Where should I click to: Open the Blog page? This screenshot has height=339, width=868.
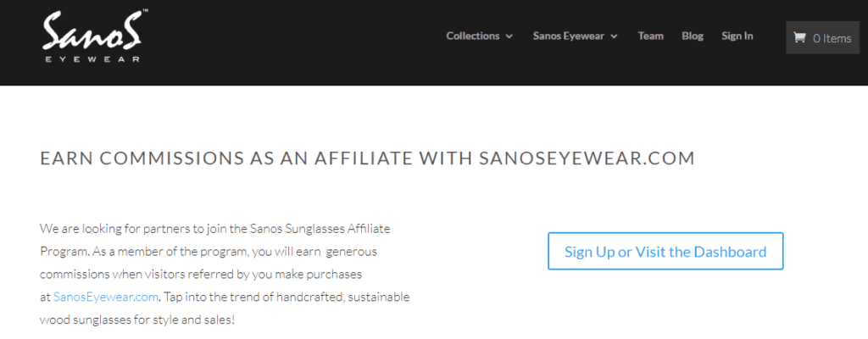pyautogui.click(x=693, y=36)
